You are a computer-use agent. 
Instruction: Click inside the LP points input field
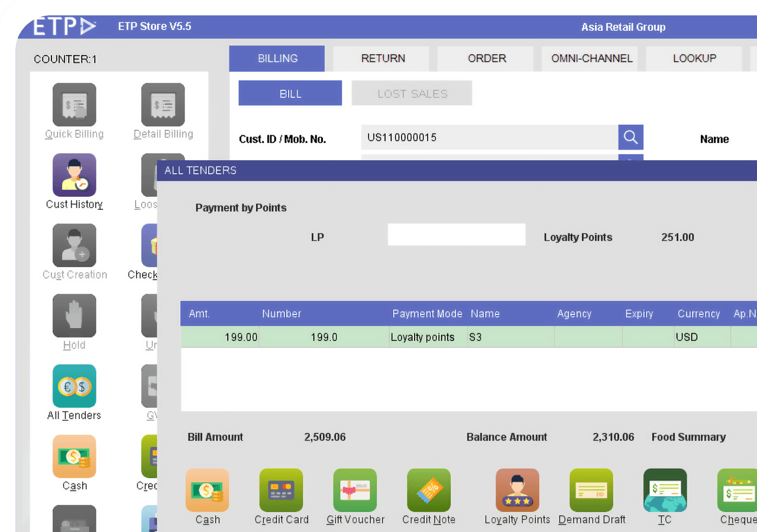coord(456,234)
